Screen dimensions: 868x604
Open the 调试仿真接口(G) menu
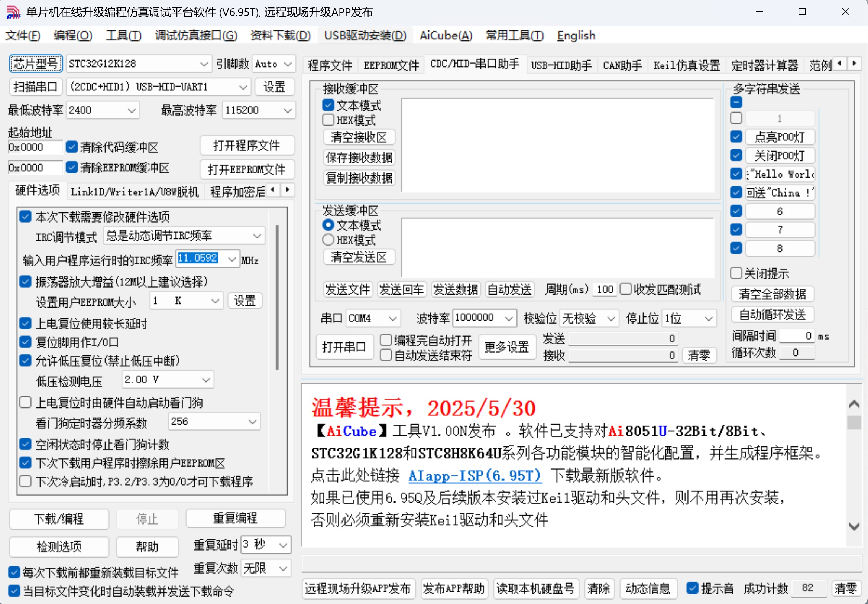point(196,36)
